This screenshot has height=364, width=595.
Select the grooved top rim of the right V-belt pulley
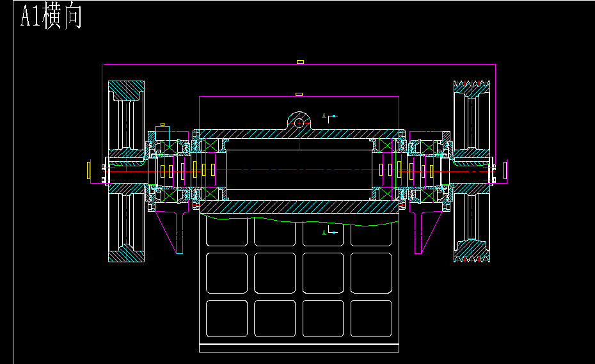pyautogui.click(x=472, y=89)
